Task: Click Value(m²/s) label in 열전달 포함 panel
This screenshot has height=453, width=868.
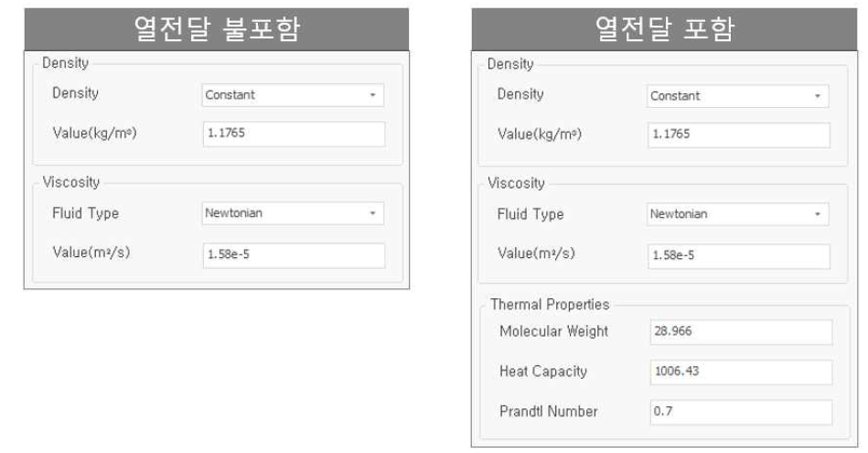Action: point(536,253)
